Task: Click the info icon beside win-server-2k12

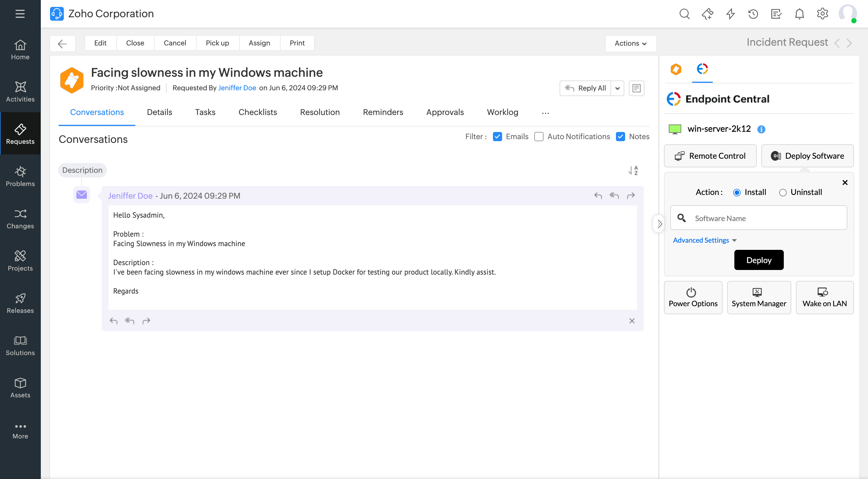Action: point(761,129)
